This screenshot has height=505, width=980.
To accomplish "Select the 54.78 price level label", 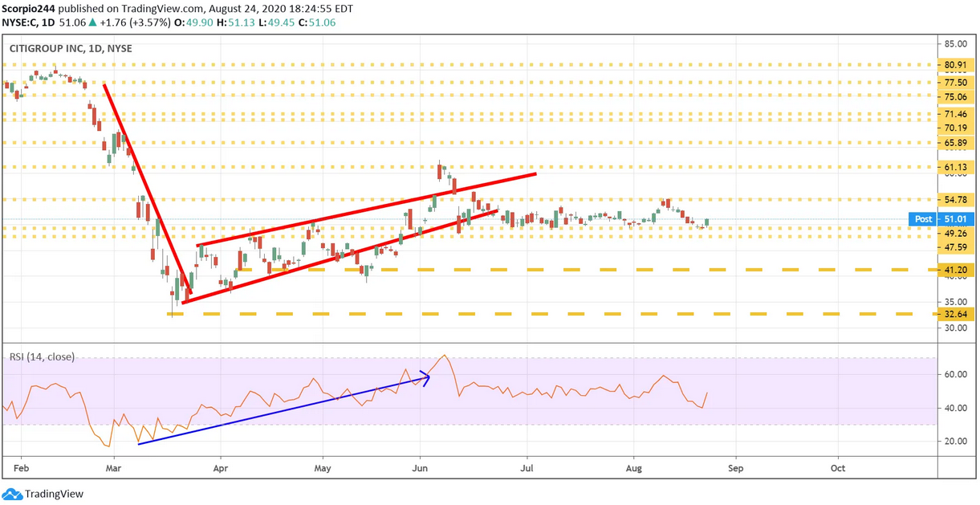I will tap(954, 199).
